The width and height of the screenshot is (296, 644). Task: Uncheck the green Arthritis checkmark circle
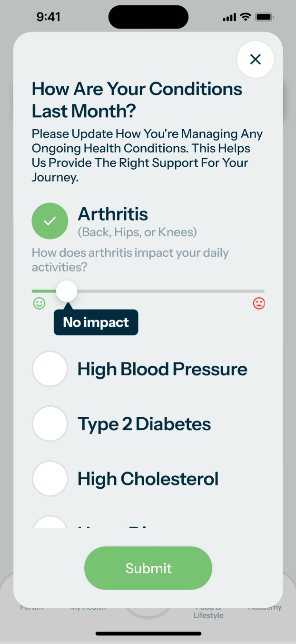click(50, 221)
